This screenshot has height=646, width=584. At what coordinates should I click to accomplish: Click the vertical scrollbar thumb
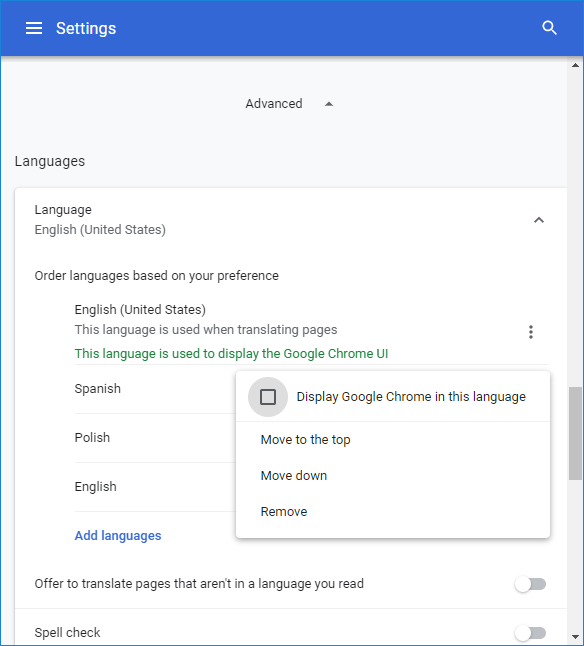point(575,433)
